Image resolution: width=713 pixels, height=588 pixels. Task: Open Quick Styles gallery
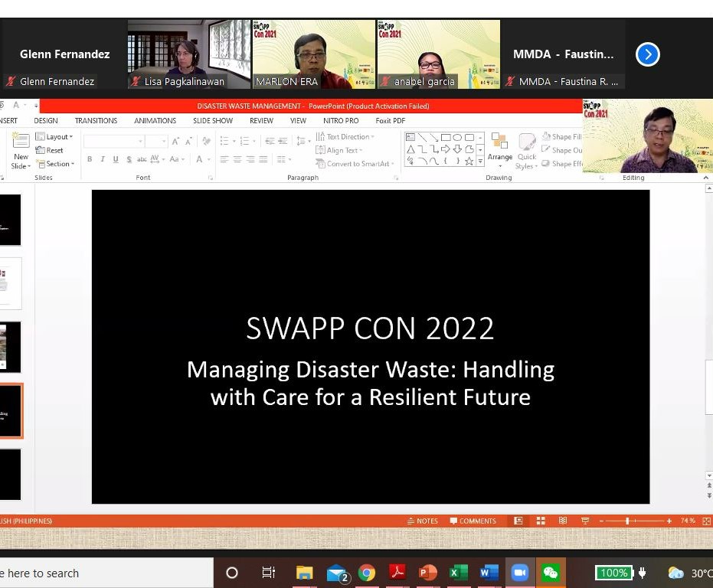526,150
